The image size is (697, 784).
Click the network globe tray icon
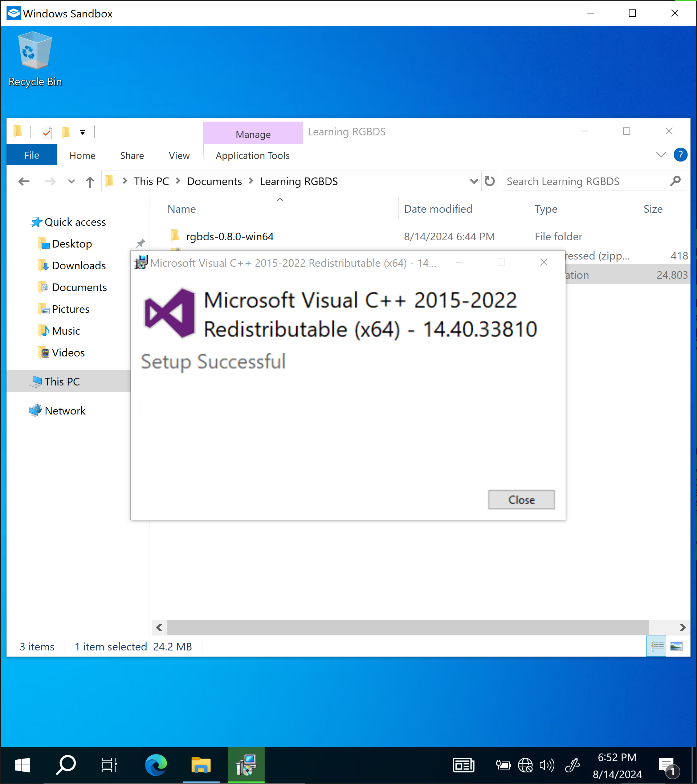525,765
